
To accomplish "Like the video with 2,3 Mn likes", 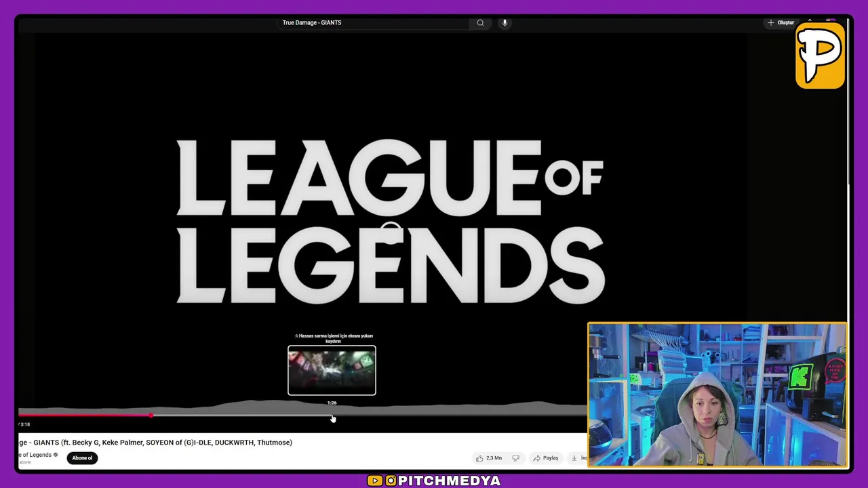I will pyautogui.click(x=489, y=458).
